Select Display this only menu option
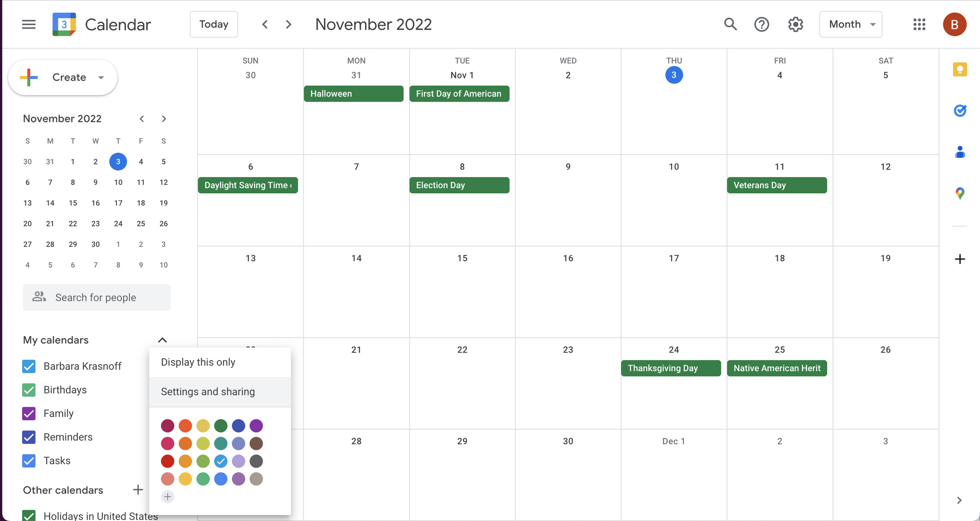980x521 pixels. coord(198,362)
